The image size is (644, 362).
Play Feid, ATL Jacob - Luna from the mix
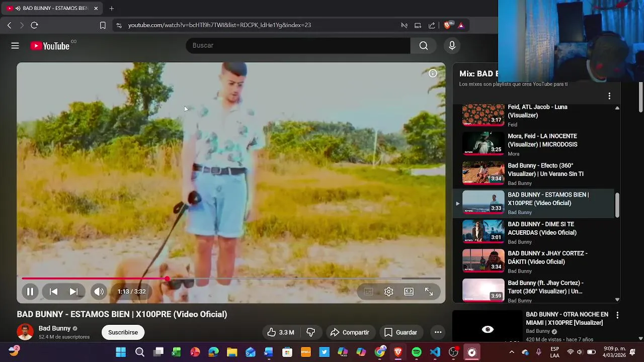pyautogui.click(x=534, y=115)
